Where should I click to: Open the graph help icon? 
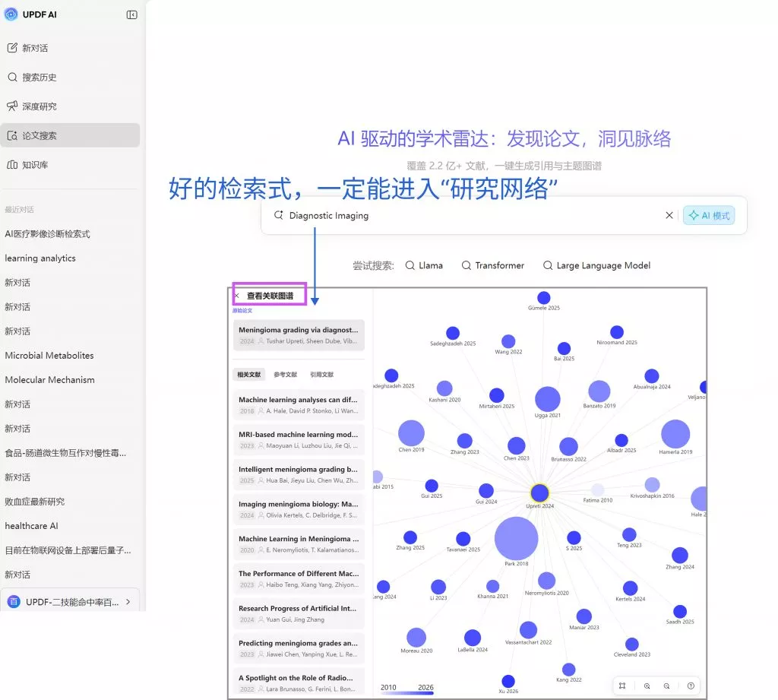pos(690,686)
